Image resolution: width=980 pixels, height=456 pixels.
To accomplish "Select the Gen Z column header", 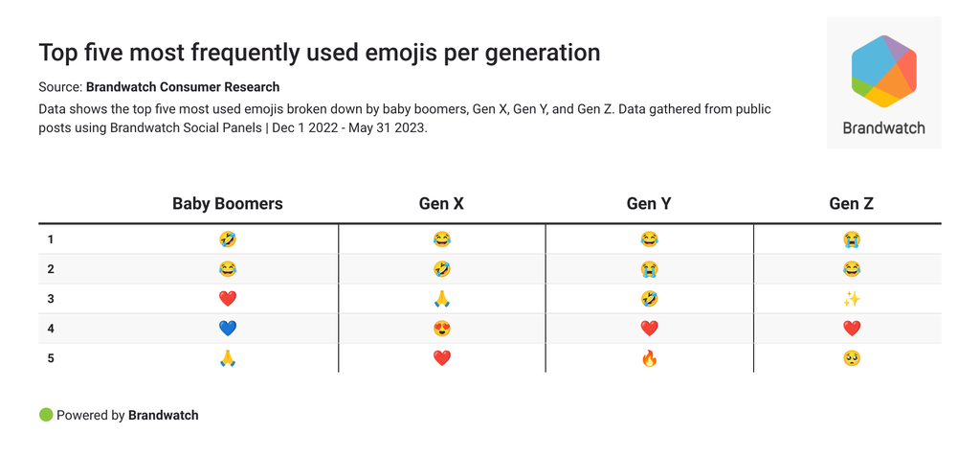I will 852,203.
